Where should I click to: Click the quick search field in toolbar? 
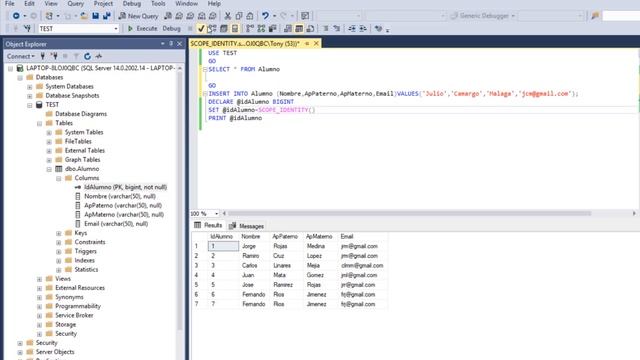621,16
